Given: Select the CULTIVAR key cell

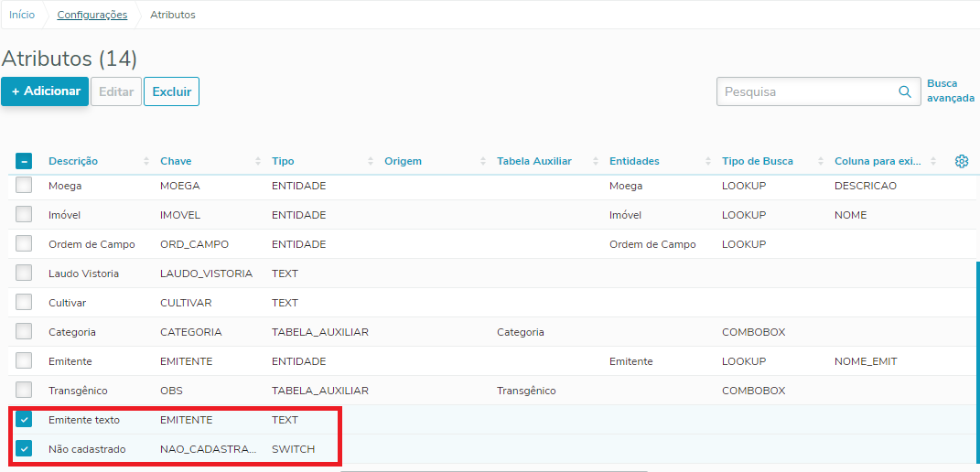Looking at the screenshot, I should click(186, 303).
